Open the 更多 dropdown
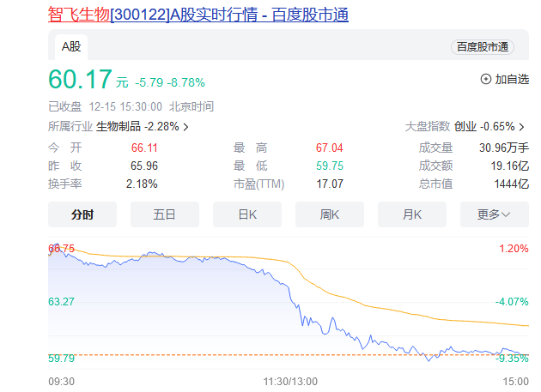The height and width of the screenshot is (392, 541). [495, 214]
